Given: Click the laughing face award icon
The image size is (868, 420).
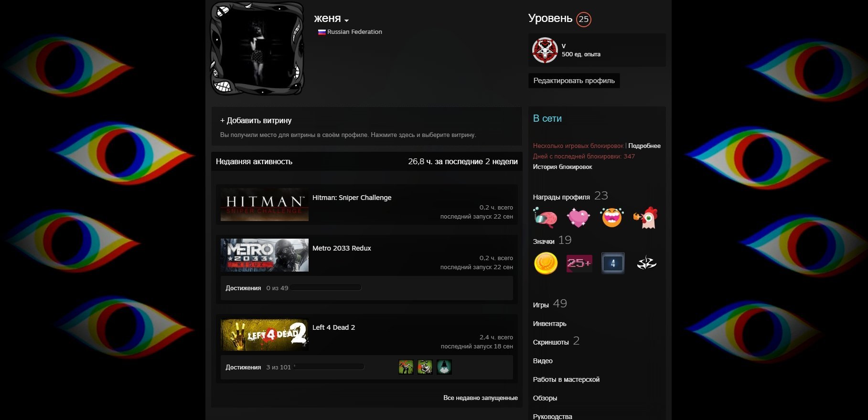Looking at the screenshot, I should pyautogui.click(x=612, y=218).
